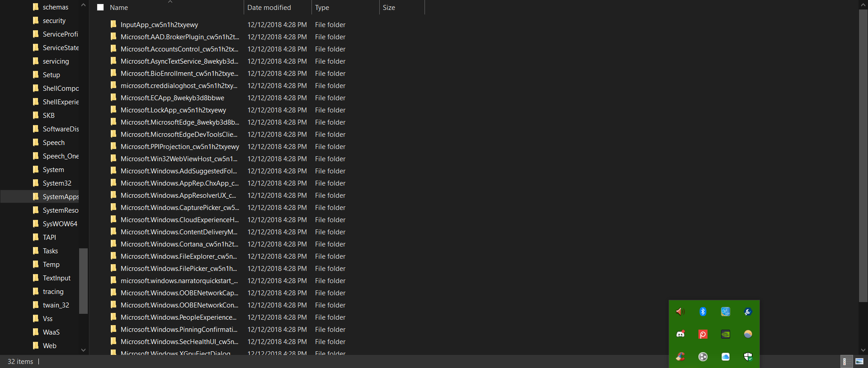
Task: Open the Windows Security shield tray icon
Action: pos(748,357)
